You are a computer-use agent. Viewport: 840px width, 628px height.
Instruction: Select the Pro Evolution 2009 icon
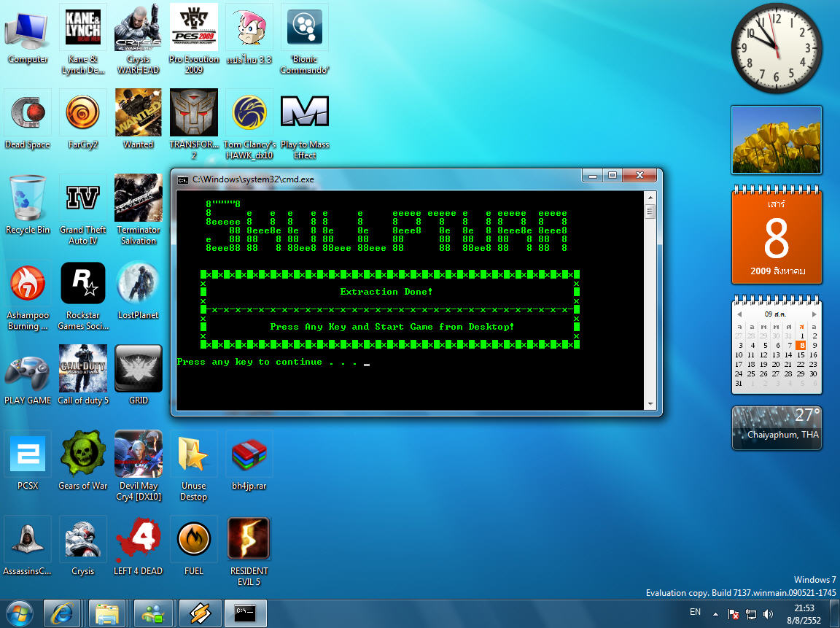click(194, 39)
